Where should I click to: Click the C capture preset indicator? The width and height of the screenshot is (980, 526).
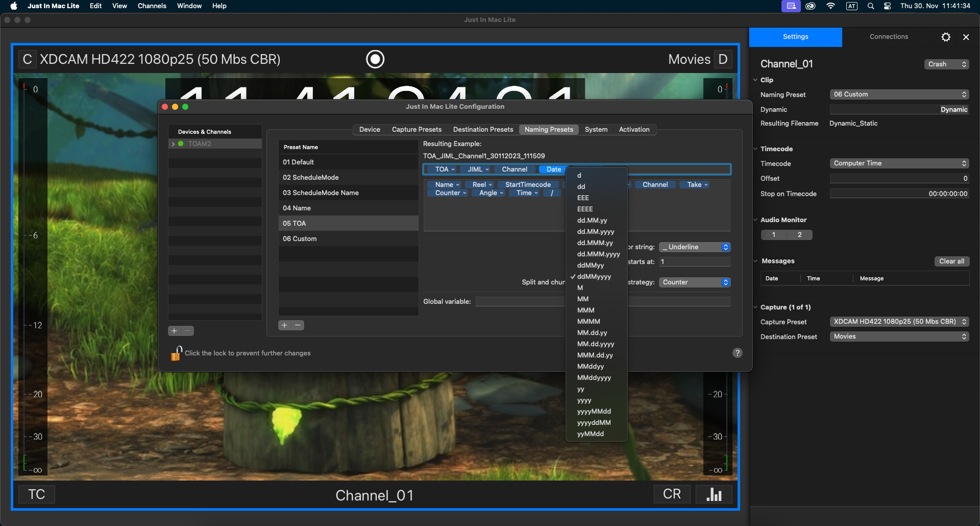pos(28,59)
